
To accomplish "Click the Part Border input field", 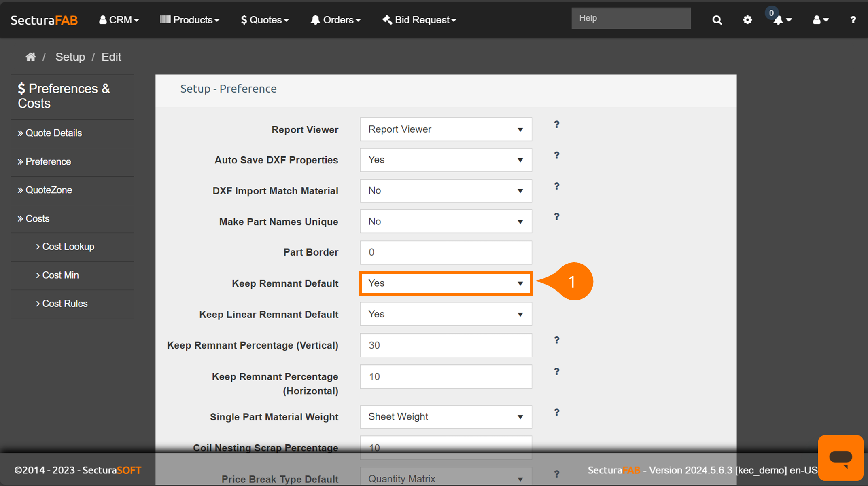I will 446,252.
